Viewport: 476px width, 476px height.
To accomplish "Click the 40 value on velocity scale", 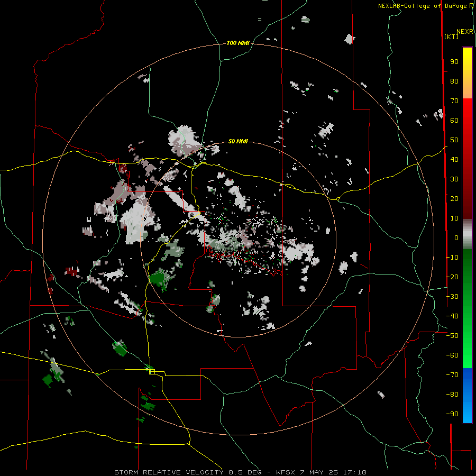I will tap(454, 160).
